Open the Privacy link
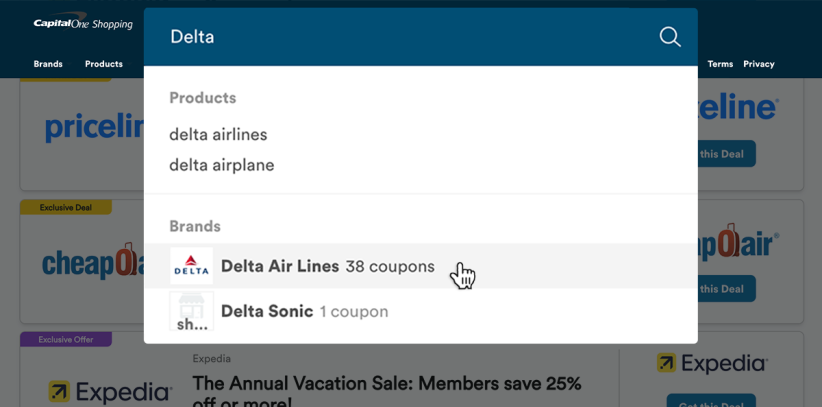This screenshot has height=407, width=822. point(759,64)
